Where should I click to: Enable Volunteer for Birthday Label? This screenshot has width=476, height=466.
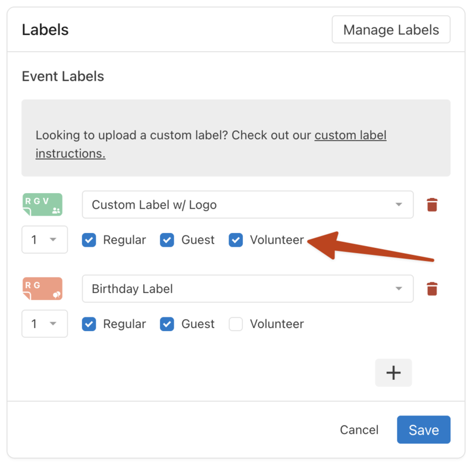tap(236, 324)
